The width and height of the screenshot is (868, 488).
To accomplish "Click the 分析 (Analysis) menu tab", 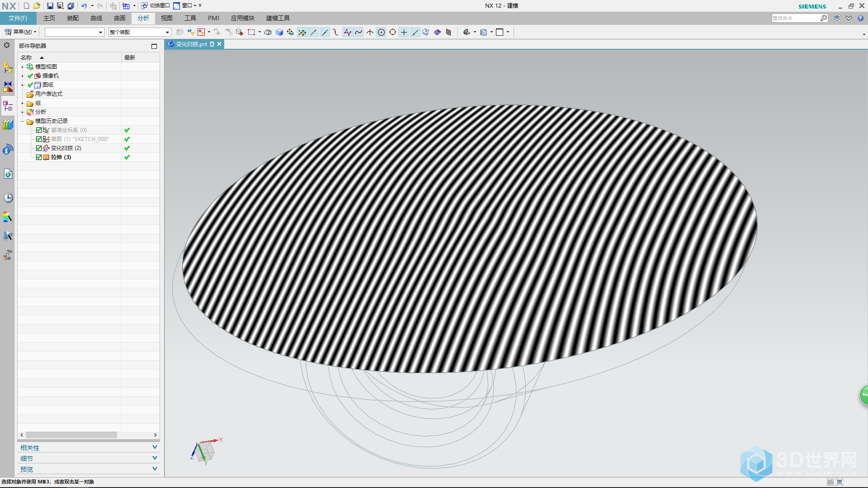I will point(143,18).
